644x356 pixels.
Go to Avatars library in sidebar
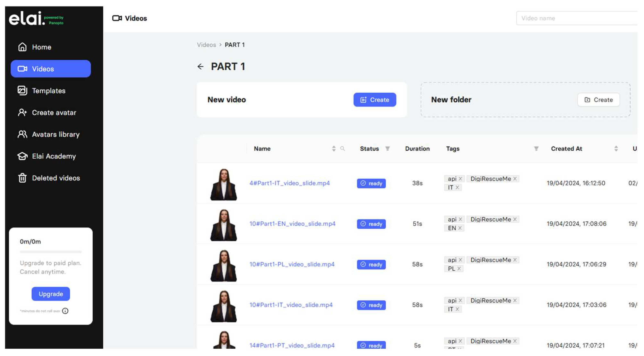[55, 135]
